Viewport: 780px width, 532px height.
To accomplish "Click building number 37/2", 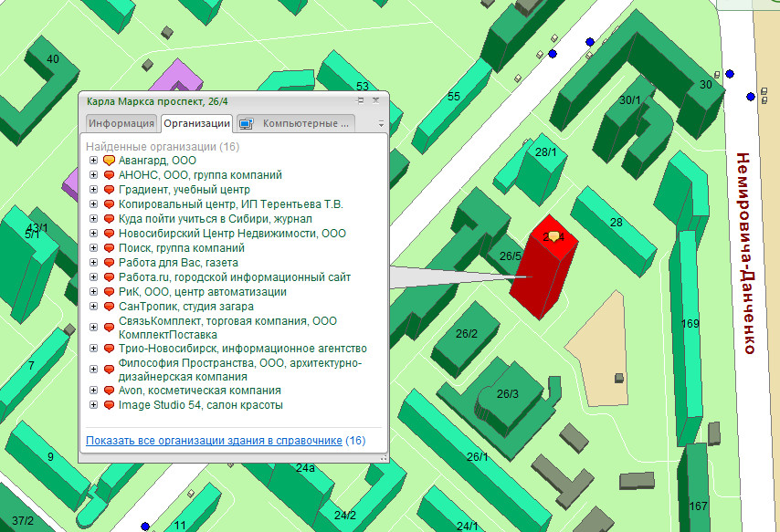I will [x=23, y=520].
